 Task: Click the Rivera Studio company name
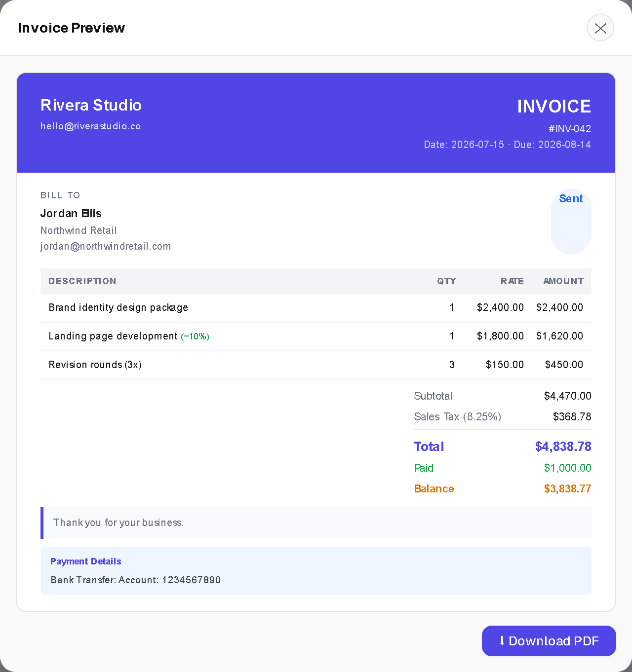click(x=91, y=105)
